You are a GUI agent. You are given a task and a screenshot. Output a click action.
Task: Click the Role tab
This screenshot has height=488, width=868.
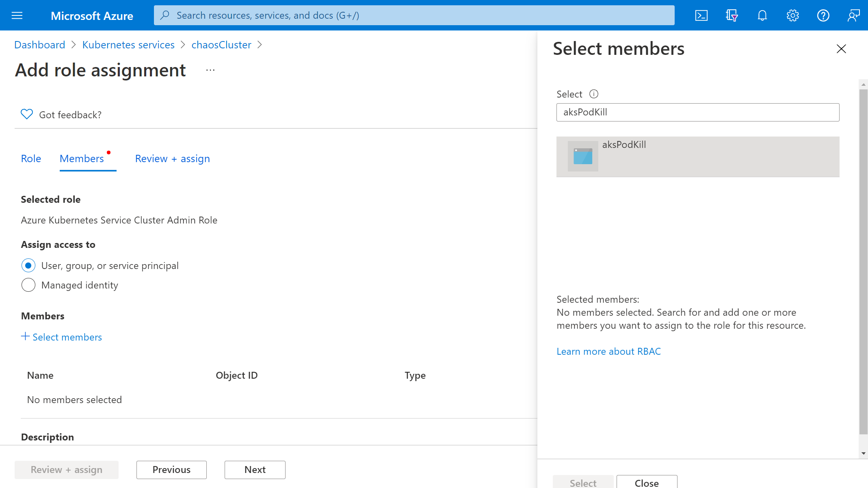31,158
